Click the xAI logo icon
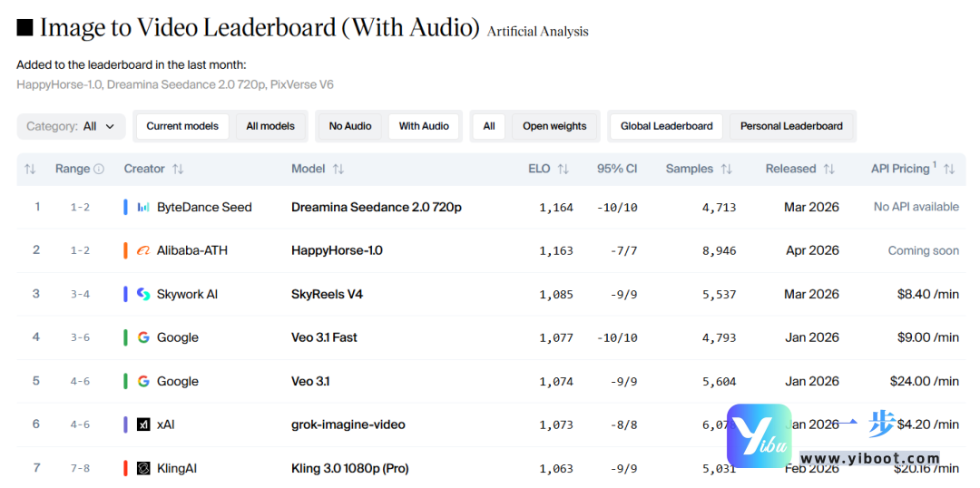 click(x=143, y=425)
